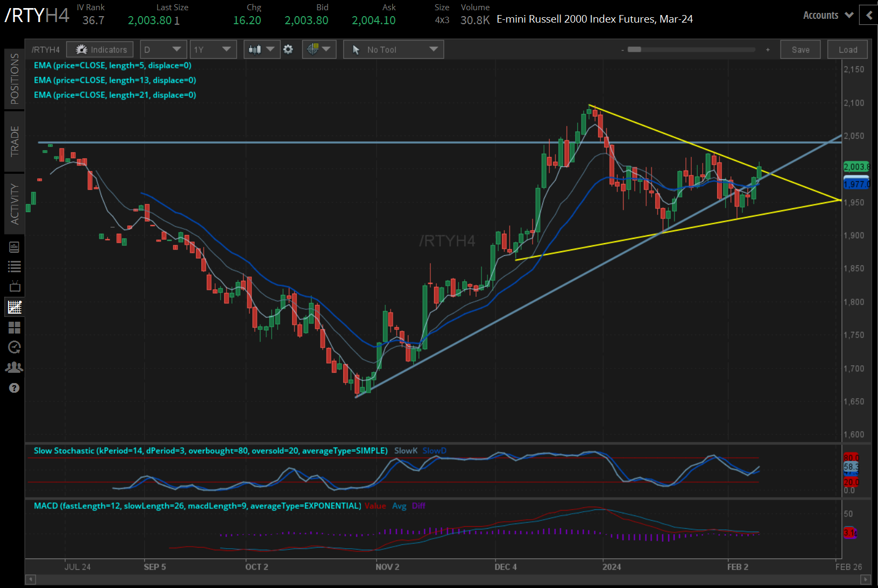Image resolution: width=878 pixels, height=588 pixels.
Task: Click the help question mark icon
Action: [15, 388]
